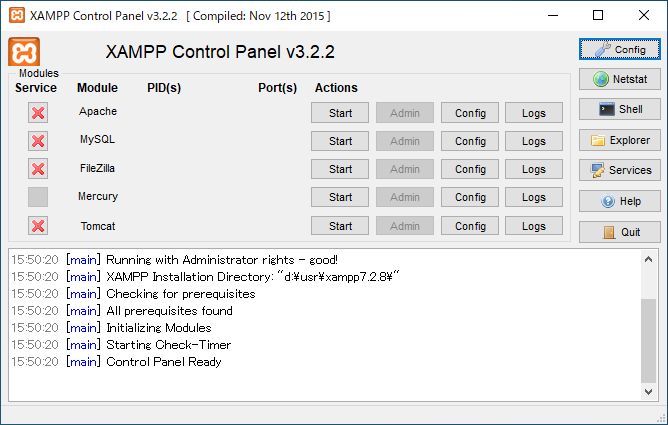The width and height of the screenshot is (668, 425).
Task: Open the Windows Services panel
Action: [620, 170]
